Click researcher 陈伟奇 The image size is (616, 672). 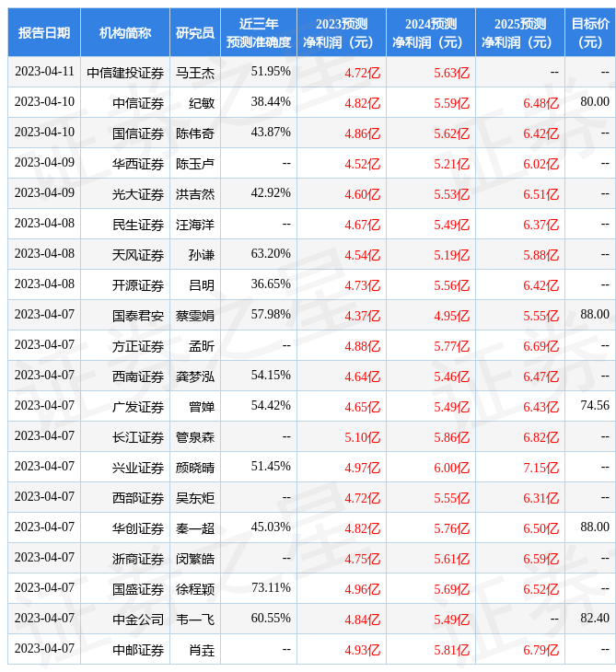pos(194,133)
